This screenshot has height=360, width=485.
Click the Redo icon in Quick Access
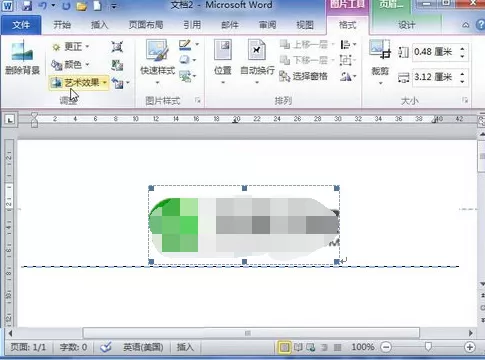click(66, 6)
